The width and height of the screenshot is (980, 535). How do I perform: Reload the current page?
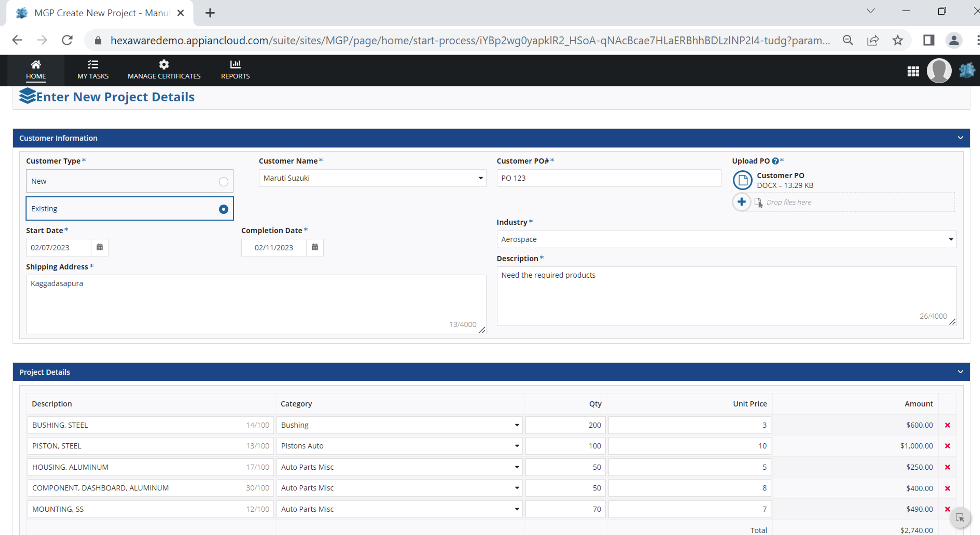click(x=67, y=40)
